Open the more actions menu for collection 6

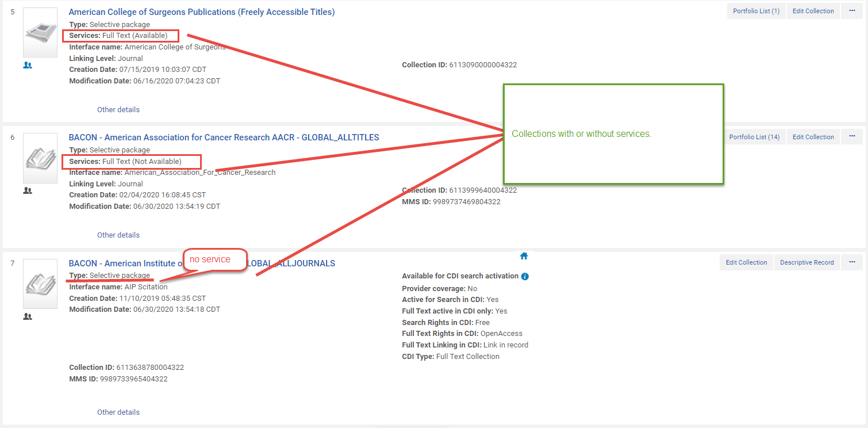click(x=852, y=137)
